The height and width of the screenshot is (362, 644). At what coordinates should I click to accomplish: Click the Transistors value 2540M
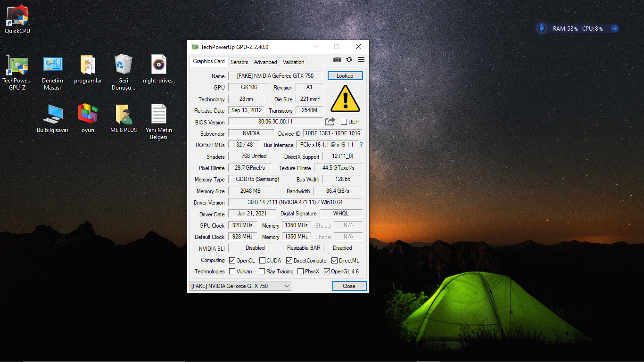pyautogui.click(x=310, y=110)
